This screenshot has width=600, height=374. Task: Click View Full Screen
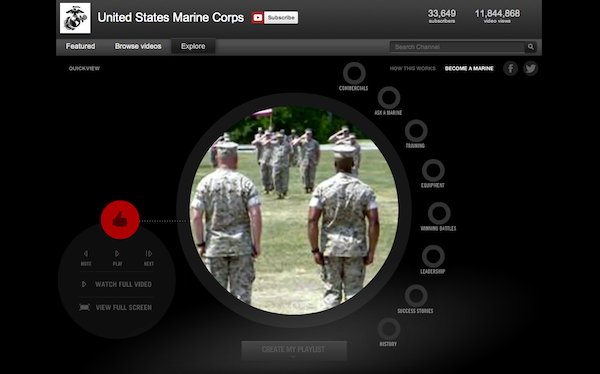coord(116,307)
